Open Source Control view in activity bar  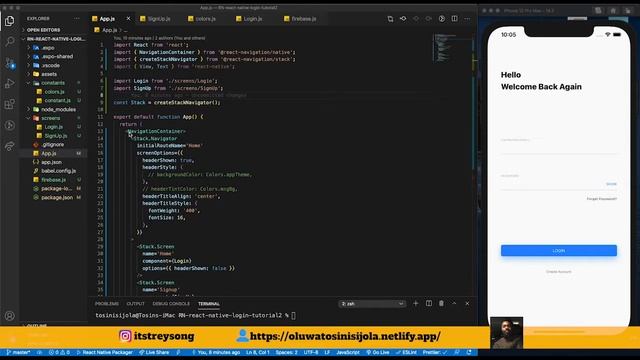pos(9,63)
